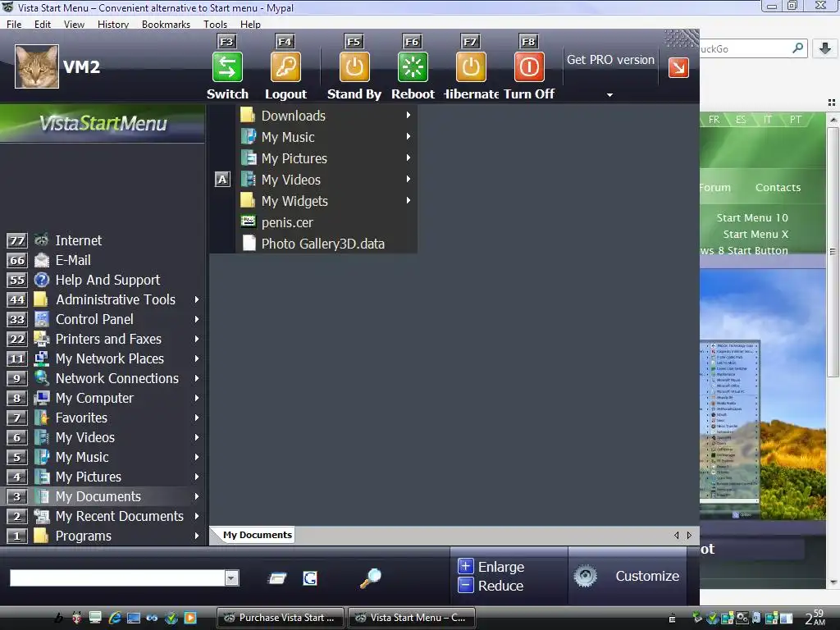Expand Get PRO version dropdown arrow
The height and width of the screenshot is (630, 840).
tap(609, 95)
